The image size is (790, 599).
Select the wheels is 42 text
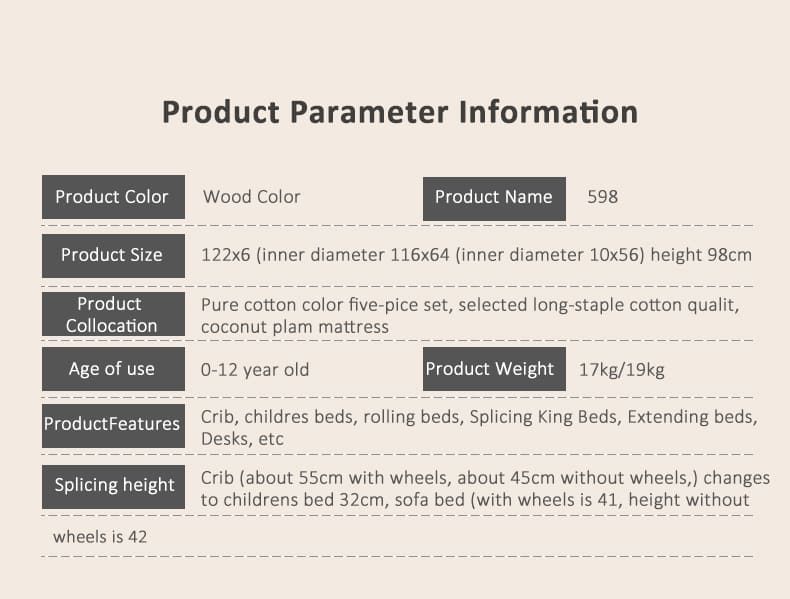coord(100,537)
